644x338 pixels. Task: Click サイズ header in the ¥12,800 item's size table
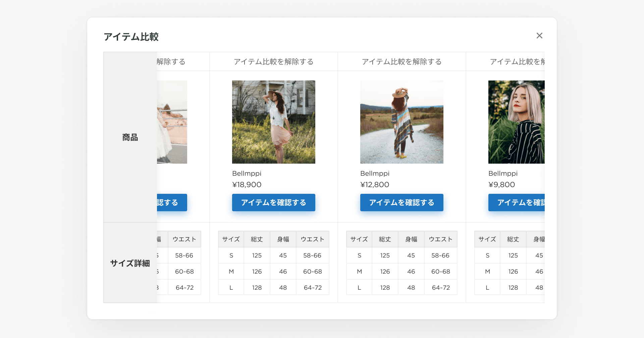click(x=359, y=239)
